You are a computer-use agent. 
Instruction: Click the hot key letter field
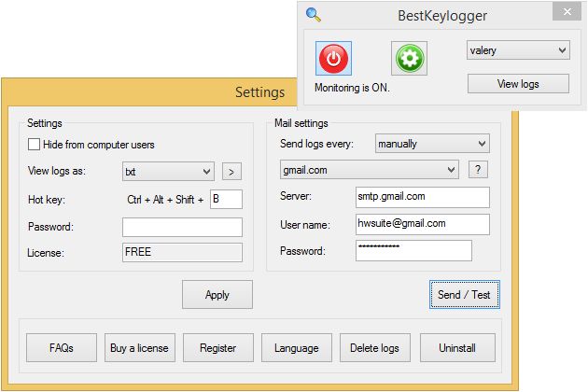point(226,199)
